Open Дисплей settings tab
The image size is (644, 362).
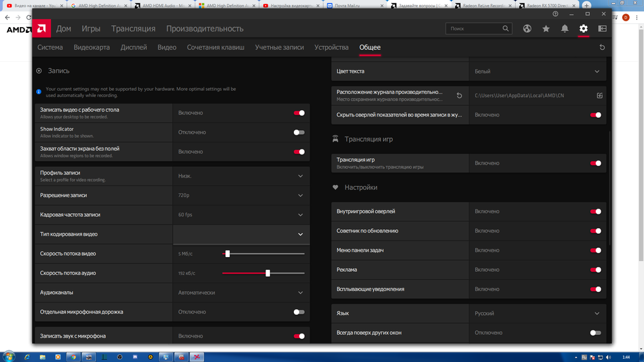coord(133,47)
